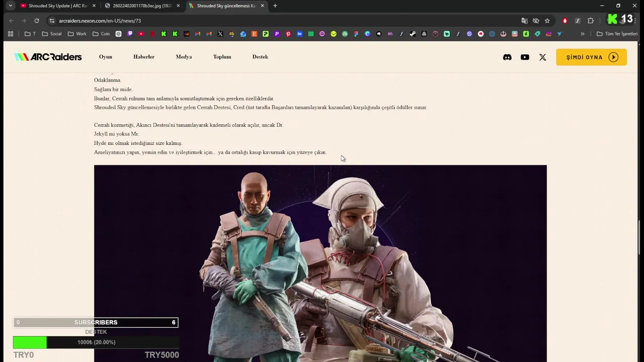Open the YouTube icon in site header
Image resolution: width=644 pixels, height=362 pixels.
pyautogui.click(x=525, y=57)
